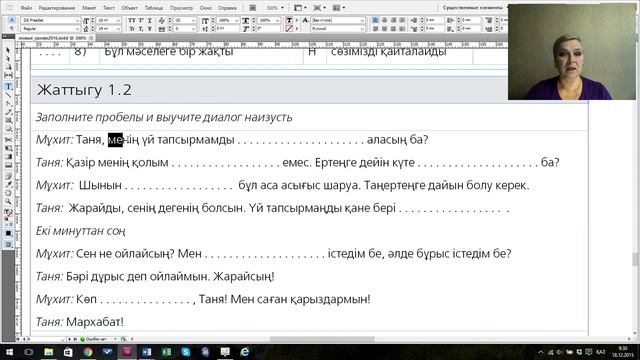Select the Zoom magnifier tool
640x360 pixels.
pos(8,202)
